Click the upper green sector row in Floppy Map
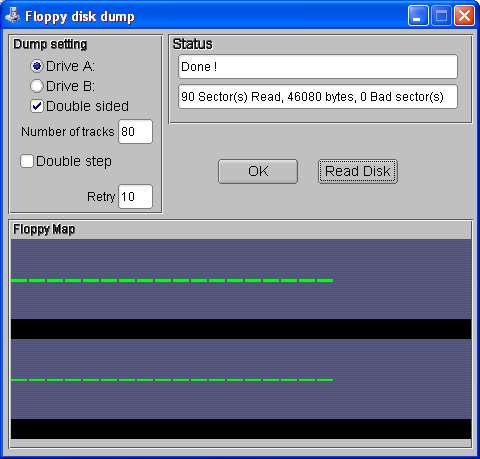Image resolution: width=480 pixels, height=459 pixels. tap(172, 280)
